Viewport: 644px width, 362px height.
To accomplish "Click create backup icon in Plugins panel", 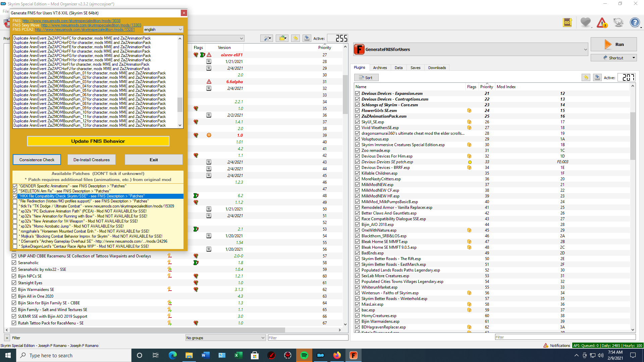I will click(597, 78).
